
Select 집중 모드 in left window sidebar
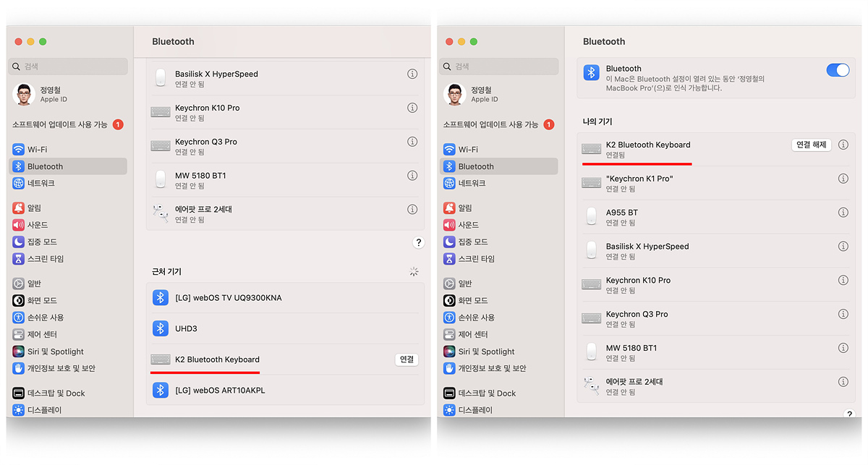click(x=68, y=242)
